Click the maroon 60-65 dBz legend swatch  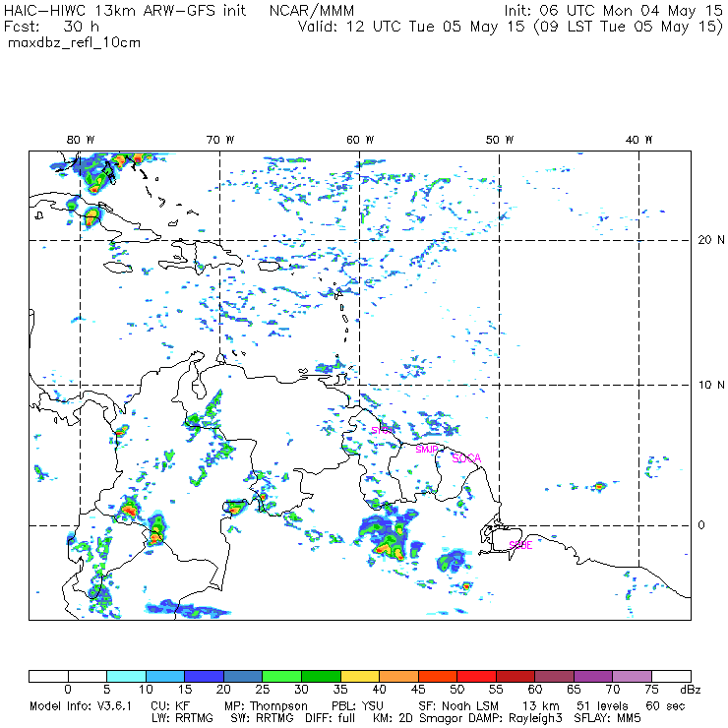click(554, 676)
